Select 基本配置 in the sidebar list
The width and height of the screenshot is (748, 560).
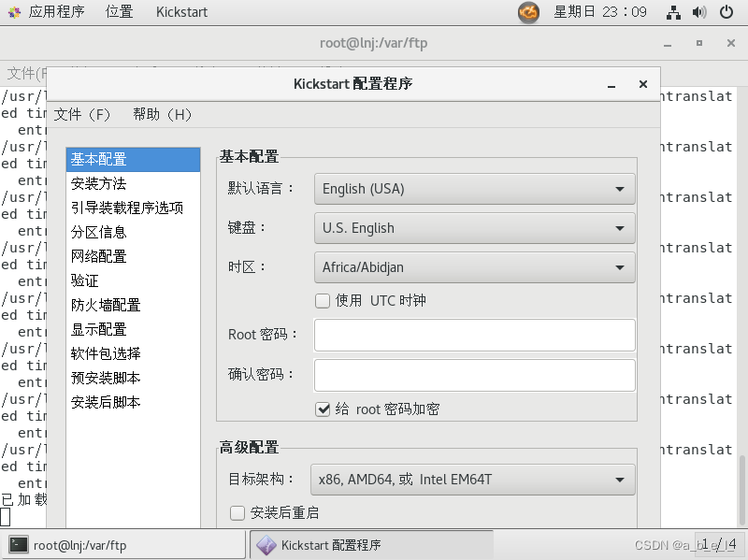click(133, 159)
